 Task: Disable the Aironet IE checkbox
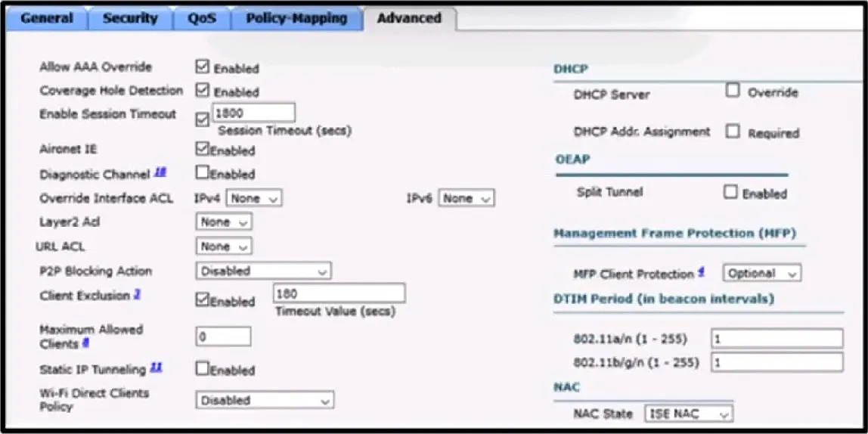pyautogui.click(x=202, y=149)
